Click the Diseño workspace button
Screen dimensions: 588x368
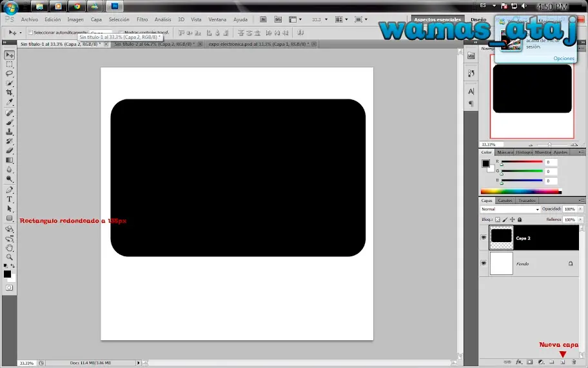click(x=478, y=19)
